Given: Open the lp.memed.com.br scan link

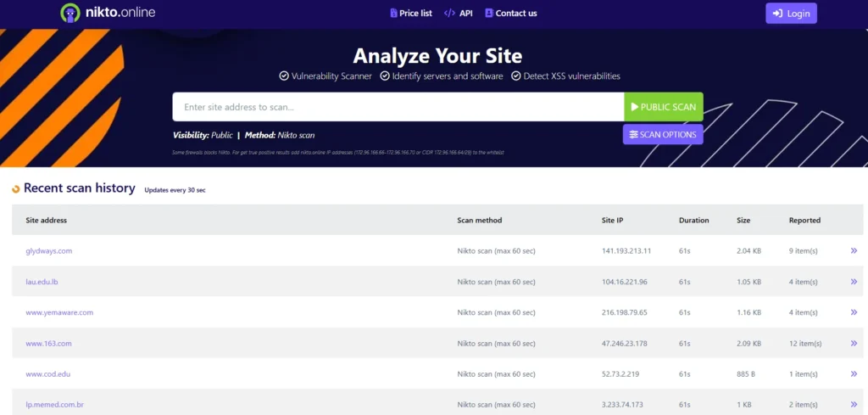Looking at the screenshot, I should (54, 405).
